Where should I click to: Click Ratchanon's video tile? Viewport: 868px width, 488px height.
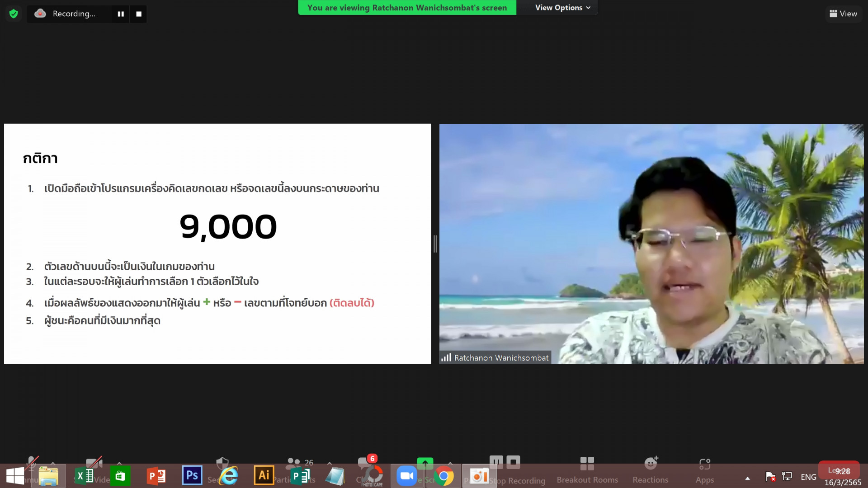(651, 244)
